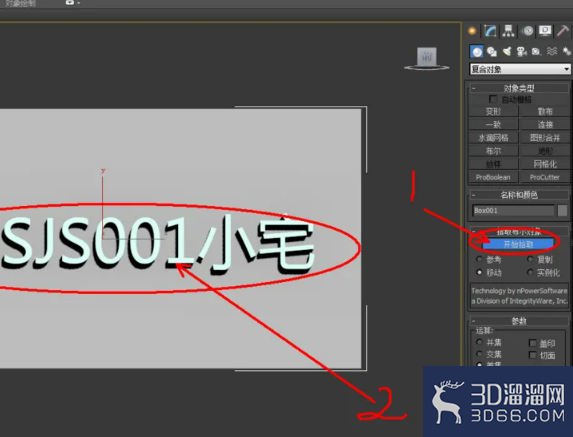Click the 散布 button
This screenshot has height=437, width=573.
[545, 111]
